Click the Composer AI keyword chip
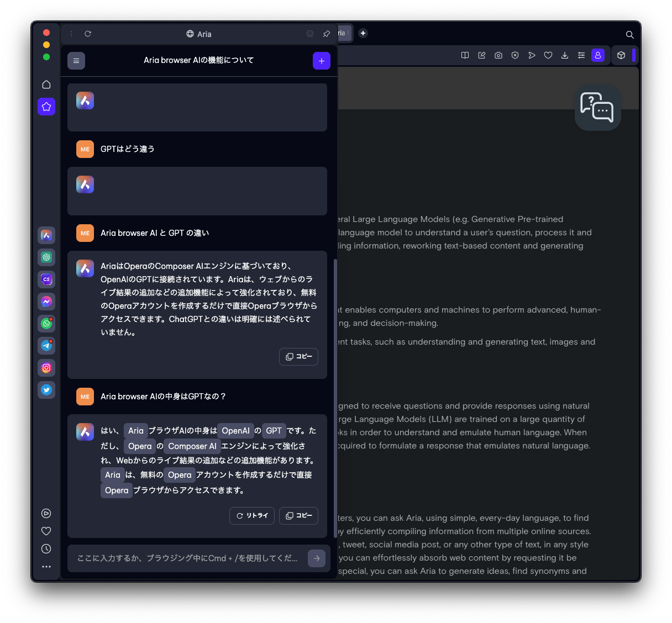The width and height of the screenshot is (672, 623). [x=192, y=446]
